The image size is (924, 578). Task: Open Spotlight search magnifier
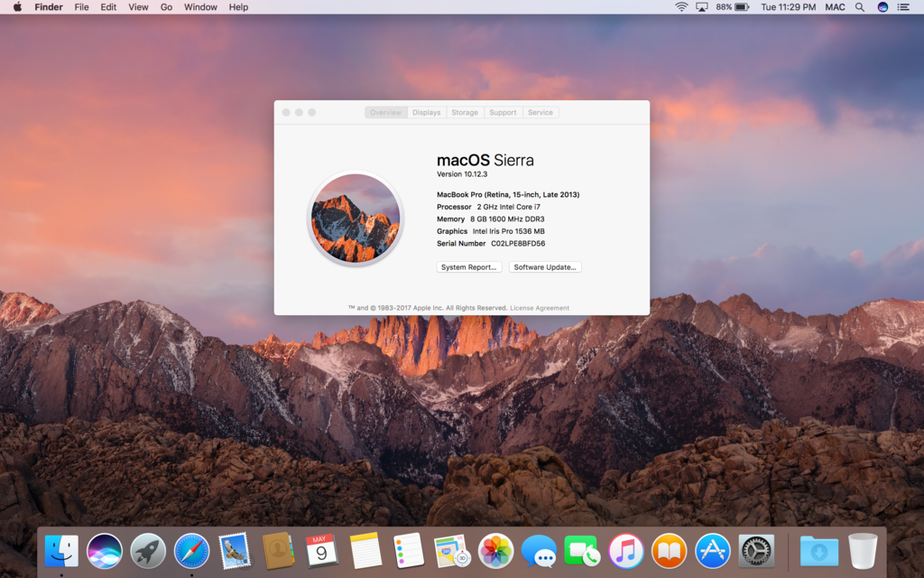(860, 7)
